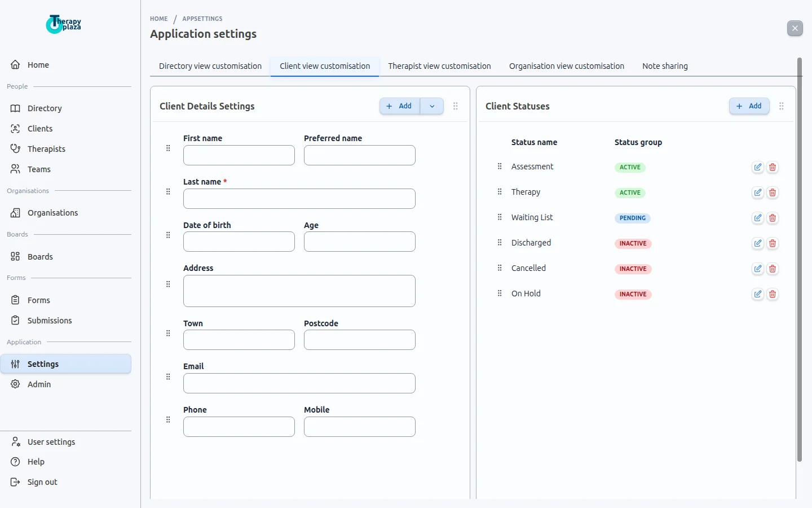Open User settings

coord(66,442)
